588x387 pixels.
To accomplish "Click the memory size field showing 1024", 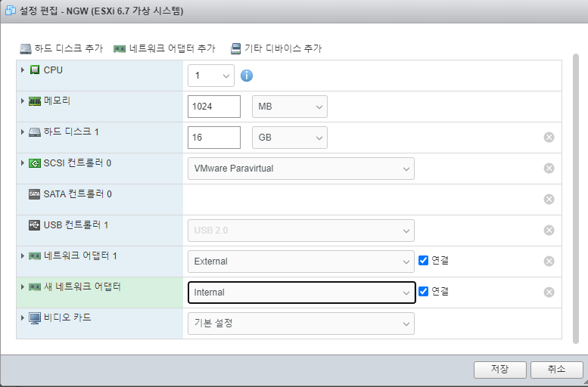I will point(214,107).
